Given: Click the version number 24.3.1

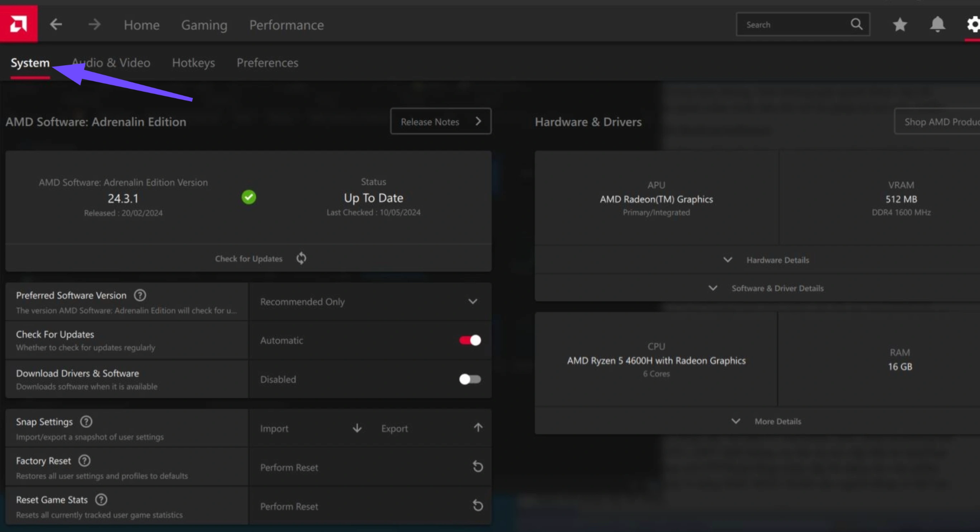Looking at the screenshot, I should 123,198.
